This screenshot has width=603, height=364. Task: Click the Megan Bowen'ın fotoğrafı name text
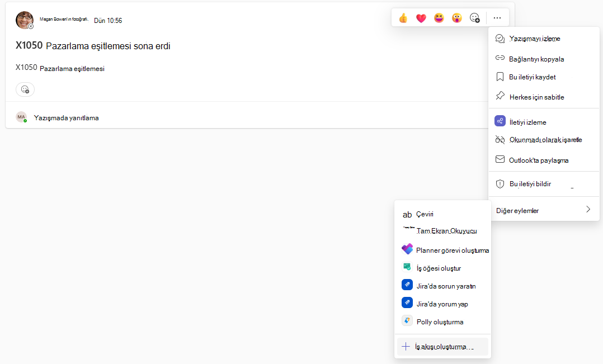(64, 19)
